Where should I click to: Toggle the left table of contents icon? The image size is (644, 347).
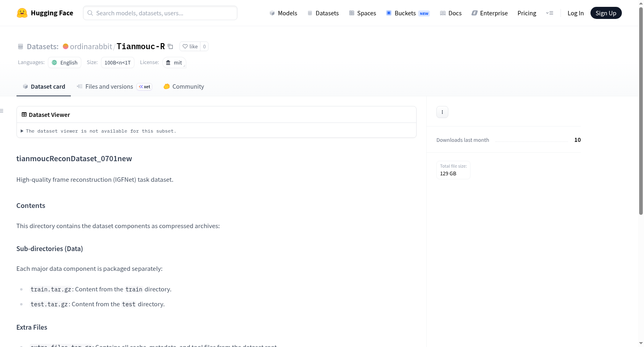[x=2, y=111]
